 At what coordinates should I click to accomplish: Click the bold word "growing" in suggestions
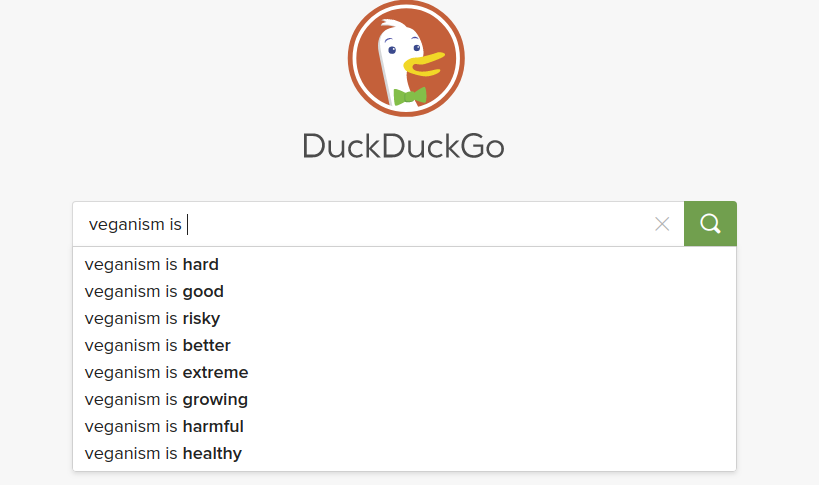215,400
